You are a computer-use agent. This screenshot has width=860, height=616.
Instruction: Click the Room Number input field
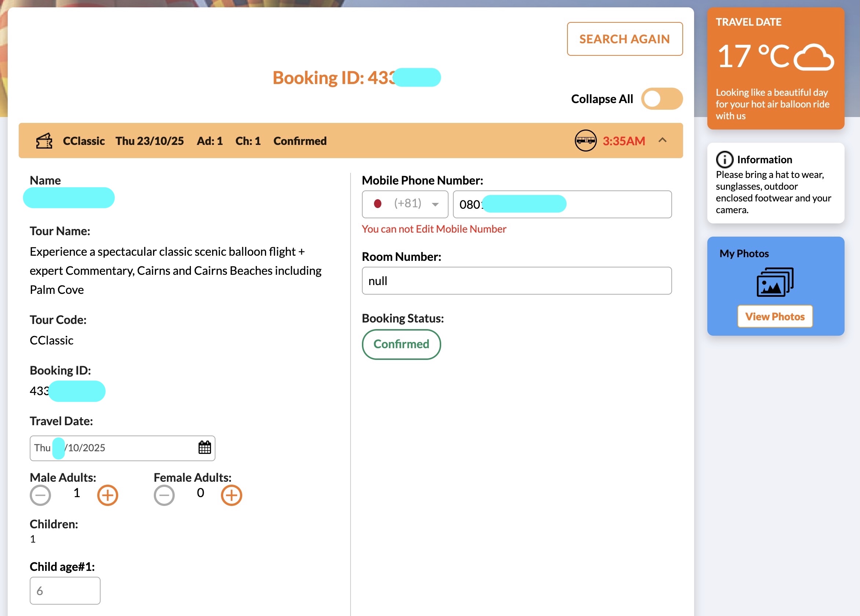tap(516, 281)
